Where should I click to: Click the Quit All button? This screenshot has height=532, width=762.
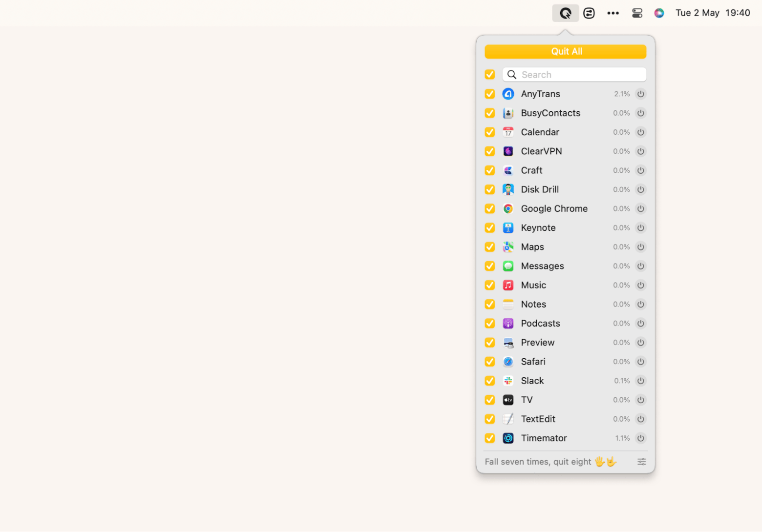[565, 52]
